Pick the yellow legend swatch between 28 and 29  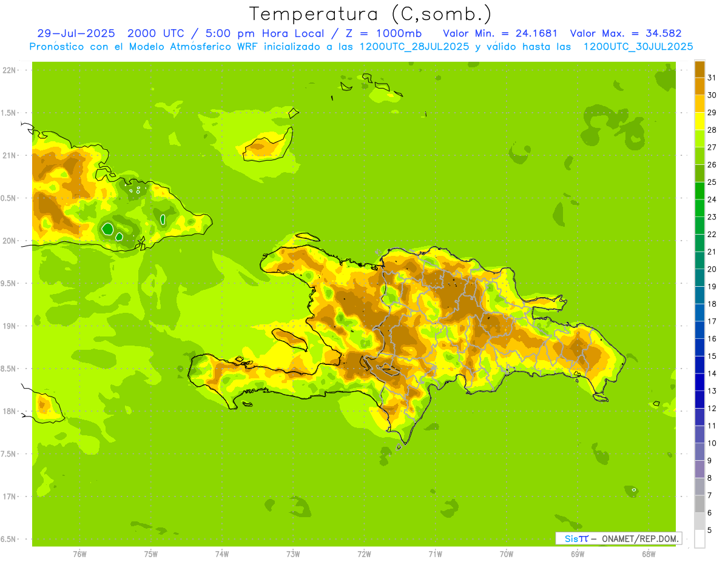(699, 121)
